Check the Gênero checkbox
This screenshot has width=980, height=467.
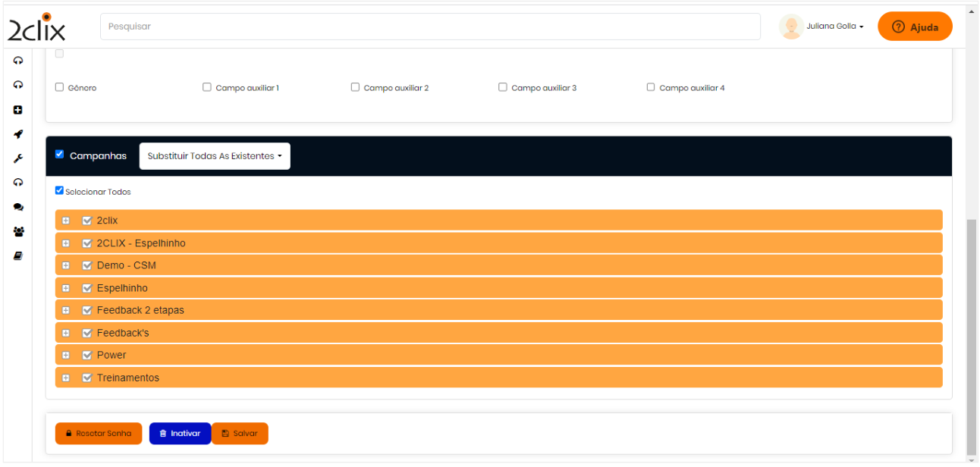(60, 87)
